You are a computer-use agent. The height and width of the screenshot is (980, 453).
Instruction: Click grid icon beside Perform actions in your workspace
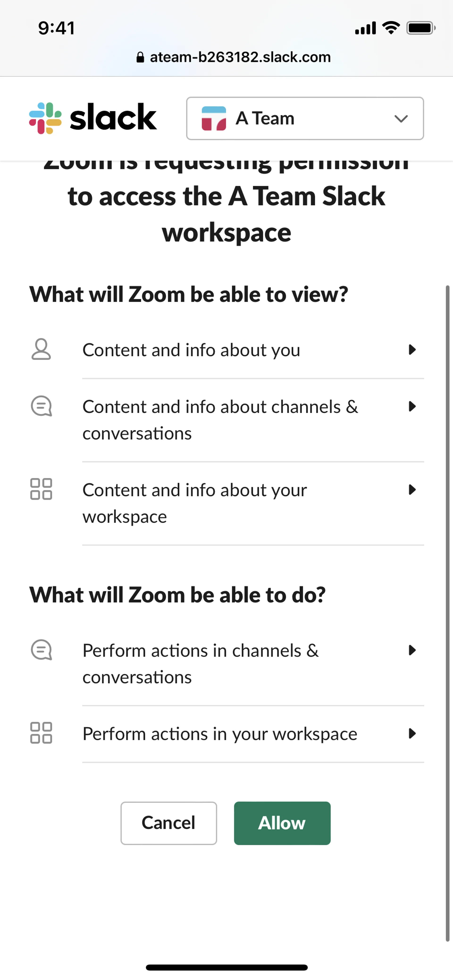click(x=41, y=733)
